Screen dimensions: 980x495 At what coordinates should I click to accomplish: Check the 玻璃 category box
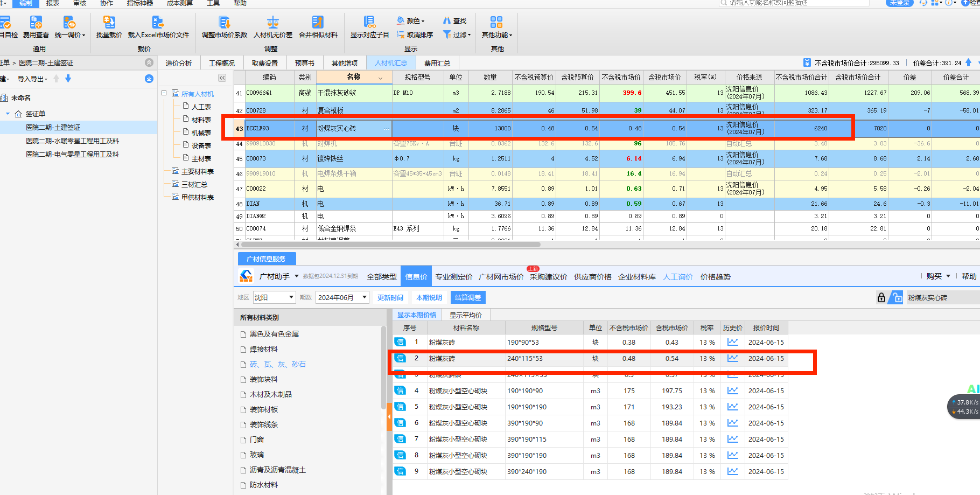click(243, 455)
